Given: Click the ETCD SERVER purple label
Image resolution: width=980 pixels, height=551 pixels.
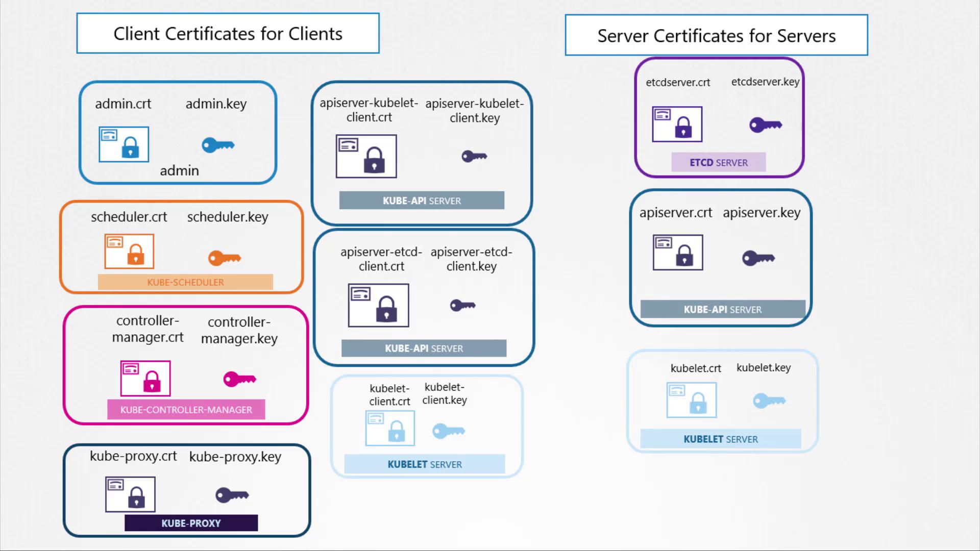Looking at the screenshot, I should [718, 162].
